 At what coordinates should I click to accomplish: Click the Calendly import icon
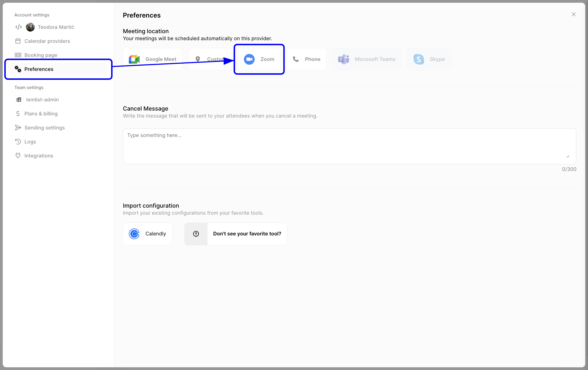134,234
